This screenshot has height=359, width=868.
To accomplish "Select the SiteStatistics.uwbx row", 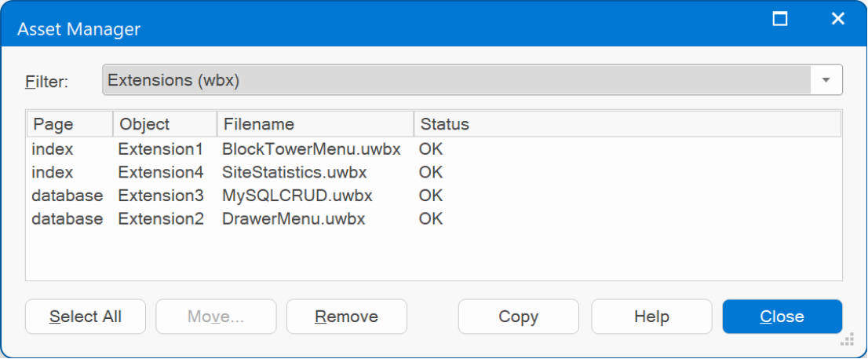I will coord(434,172).
